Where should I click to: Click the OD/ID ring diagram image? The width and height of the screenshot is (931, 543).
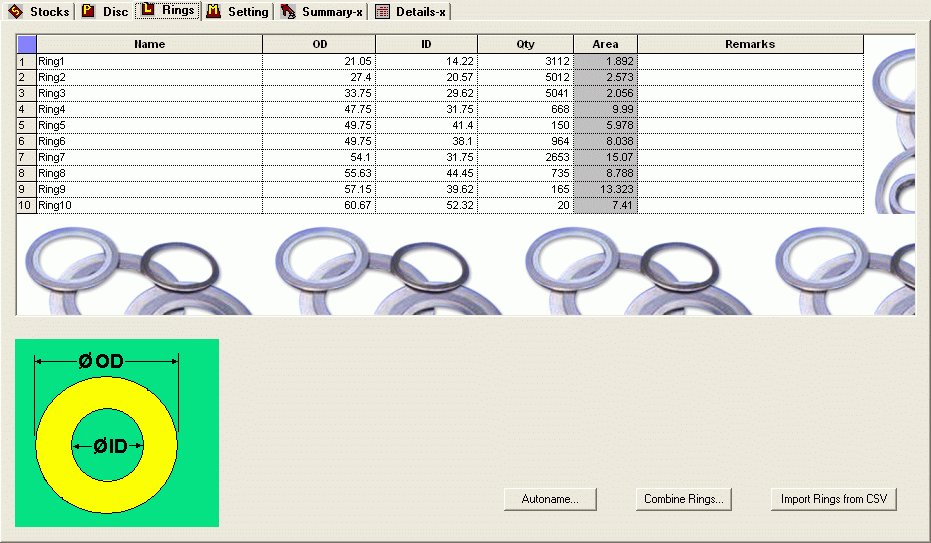pos(117,433)
